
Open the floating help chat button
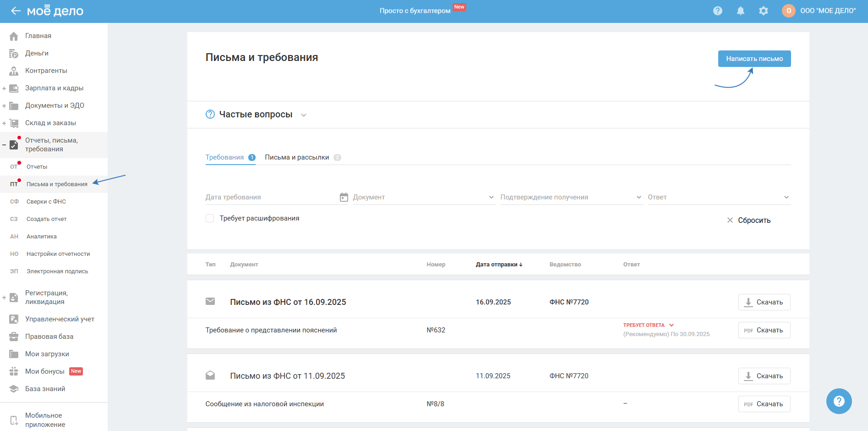(x=839, y=401)
